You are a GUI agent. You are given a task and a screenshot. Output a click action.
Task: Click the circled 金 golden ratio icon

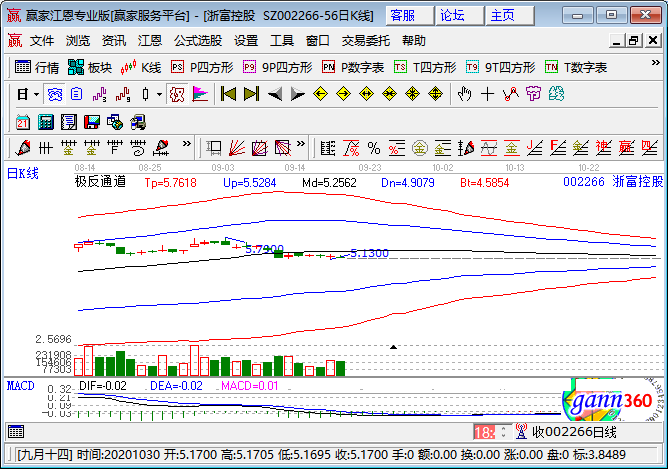(x=420, y=148)
